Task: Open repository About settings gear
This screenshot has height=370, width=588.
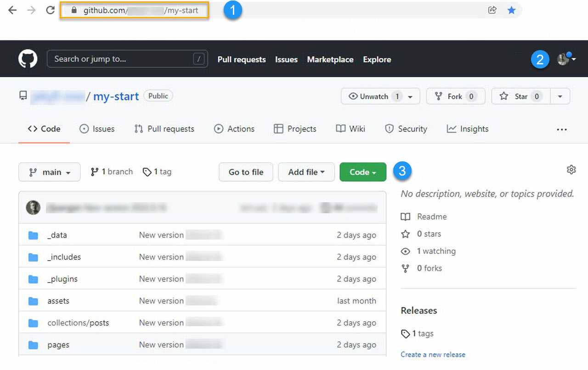Action: pos(571,170)
